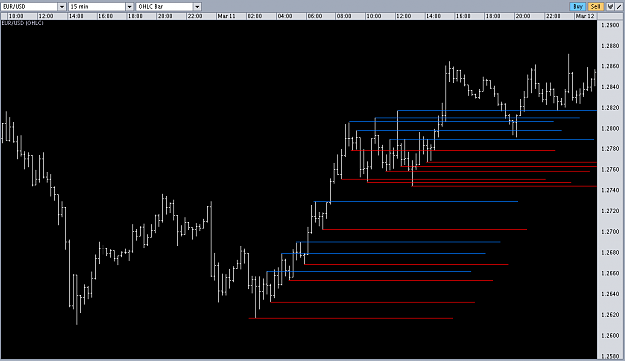This screenshot has width=625, height=361.
Task: Click the 1.2700 price axis label
Action: [610, 232]
